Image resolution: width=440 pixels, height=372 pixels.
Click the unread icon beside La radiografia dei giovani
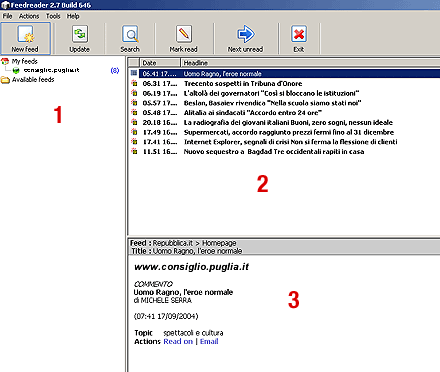[x=134, y=122]
